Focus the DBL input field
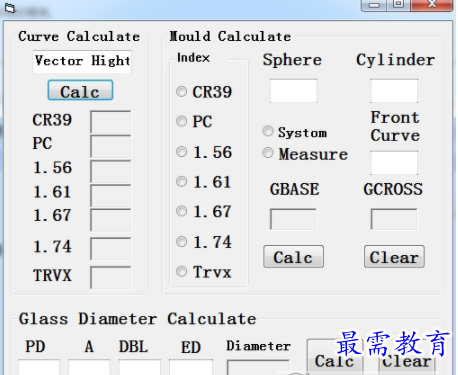The width and height of the screenshot is (458, 375). click(140, 367)
